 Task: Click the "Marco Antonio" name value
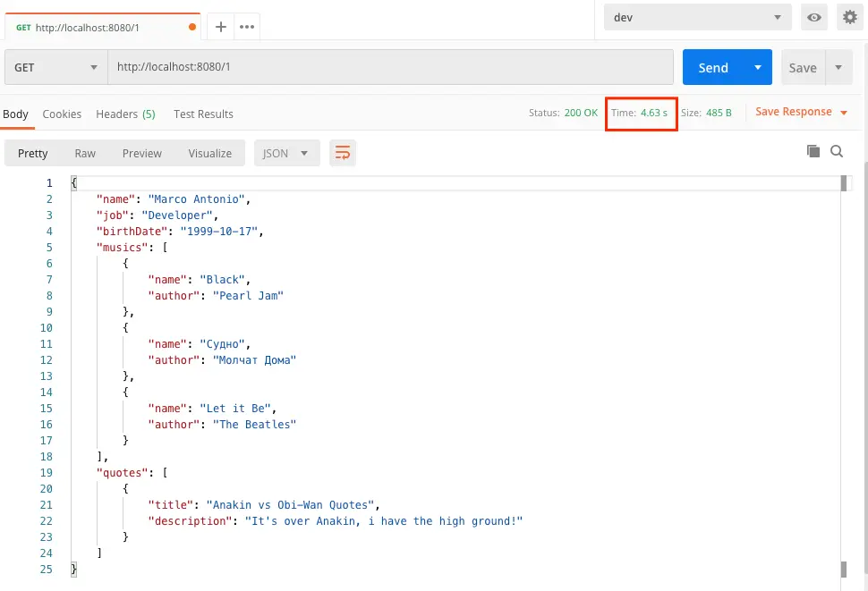click(197, 199)
